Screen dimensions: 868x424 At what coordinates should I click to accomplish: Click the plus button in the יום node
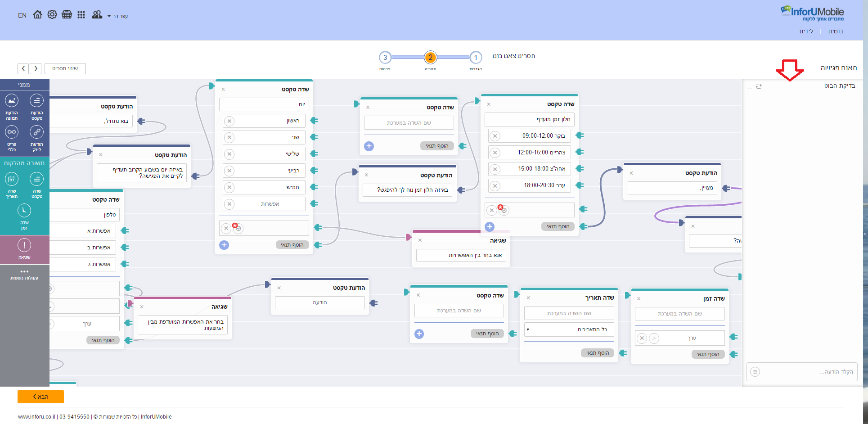point(224,245)
